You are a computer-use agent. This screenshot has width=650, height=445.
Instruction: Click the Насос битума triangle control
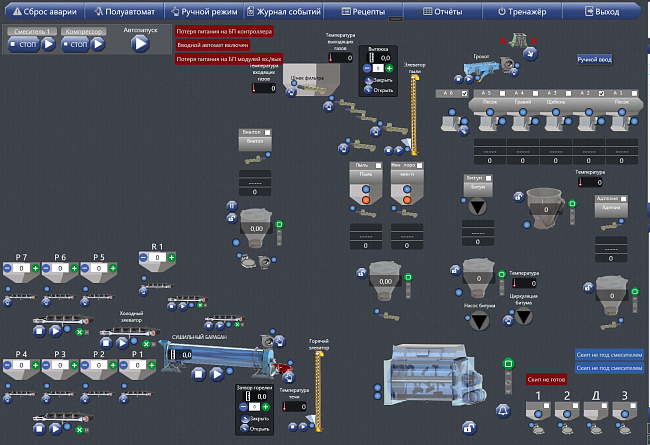[480, 320]
